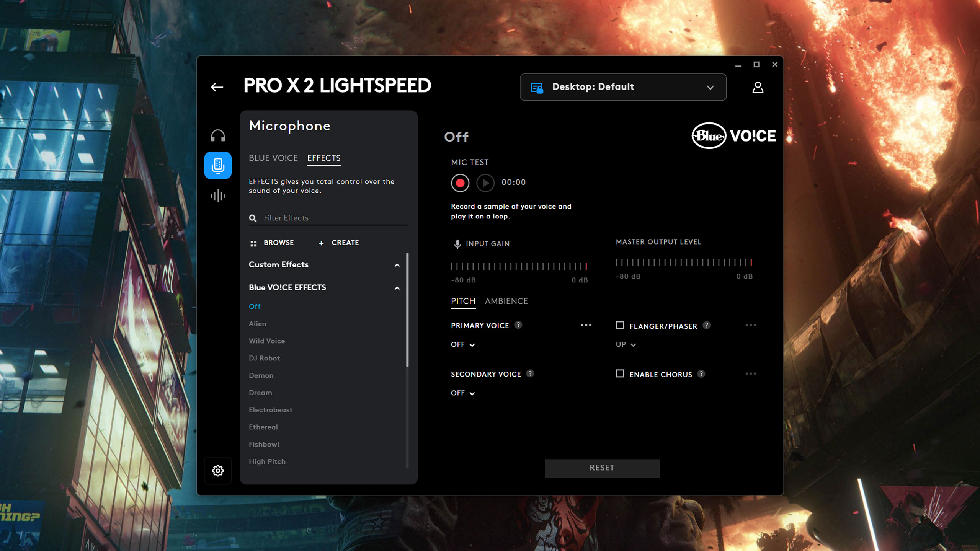Image resolution: width=980 pixels, height=551 pixels.
Task: Go back using the left arrow
Action: coord(217,87)
